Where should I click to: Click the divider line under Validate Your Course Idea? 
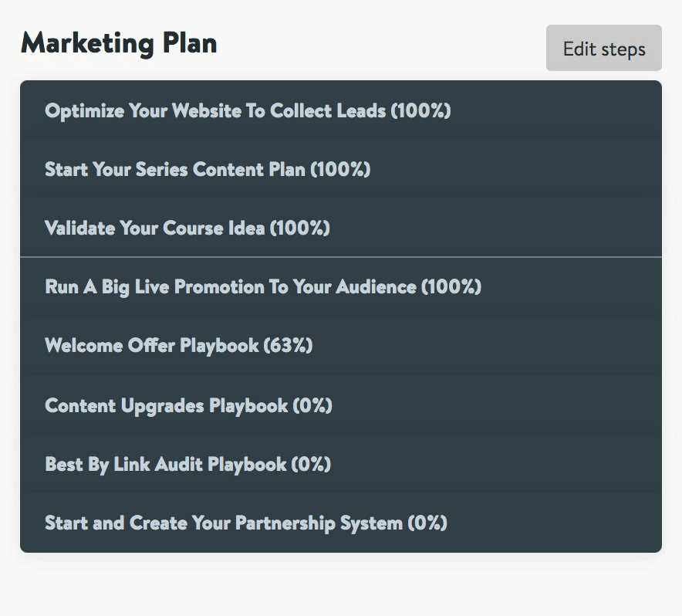(341, 257)
